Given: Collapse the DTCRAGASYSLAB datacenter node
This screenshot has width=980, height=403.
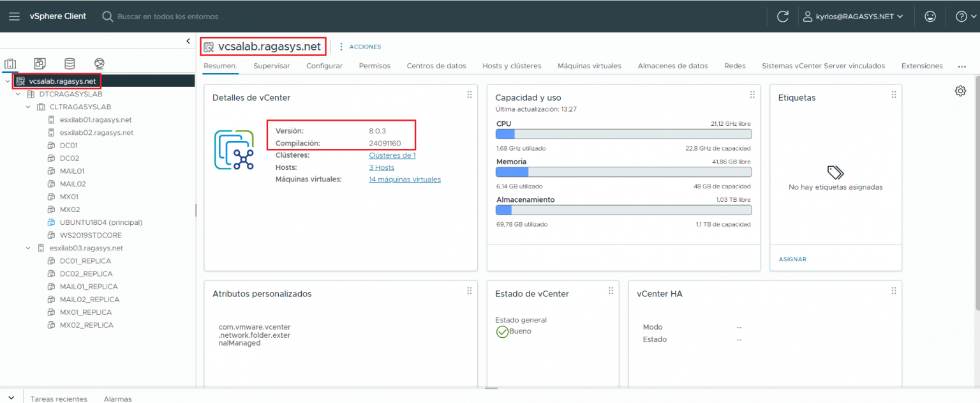Looking at the screenshot, I should tap(18, 94).
